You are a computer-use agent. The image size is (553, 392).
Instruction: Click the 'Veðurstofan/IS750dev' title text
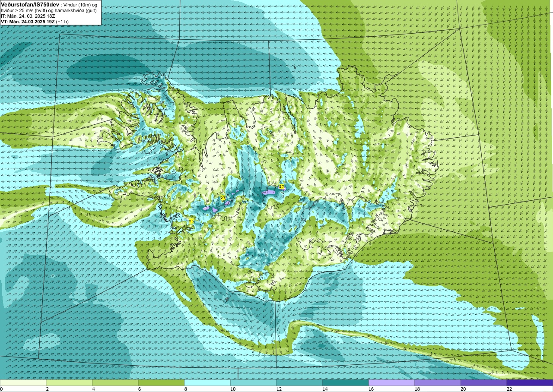pos(30,4)
